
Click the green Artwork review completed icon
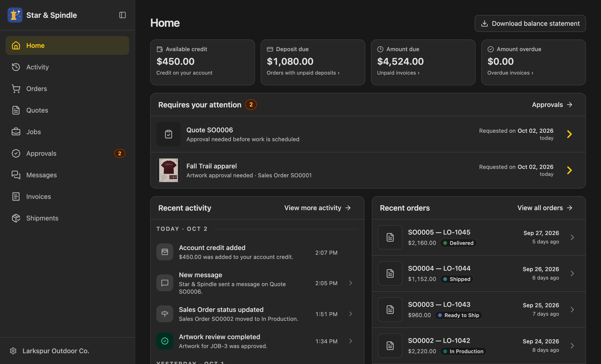[x=165, y=341]
